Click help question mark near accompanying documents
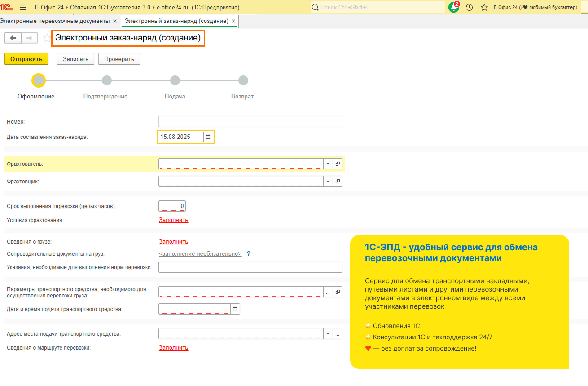Image resolution: width=588 pixels, height=386 pixels. tap(249, 254)
